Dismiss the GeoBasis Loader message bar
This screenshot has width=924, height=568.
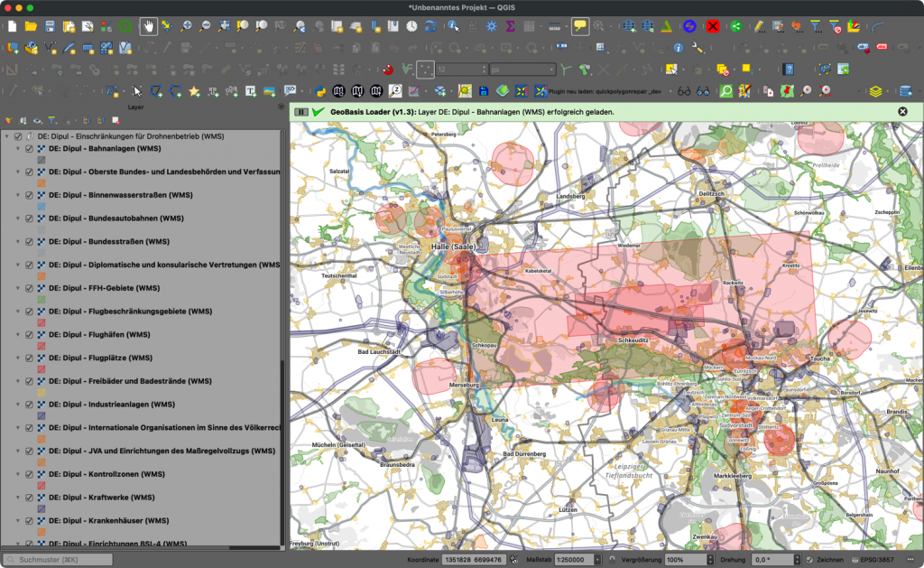click(x=902, y=111)
